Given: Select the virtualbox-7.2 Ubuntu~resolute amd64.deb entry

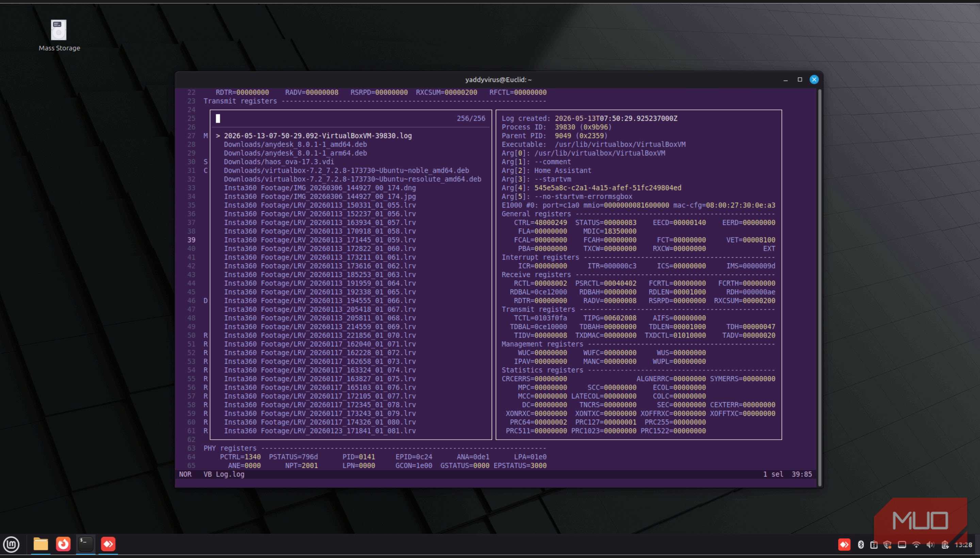Looking at the screenshot, I should 352,179.
